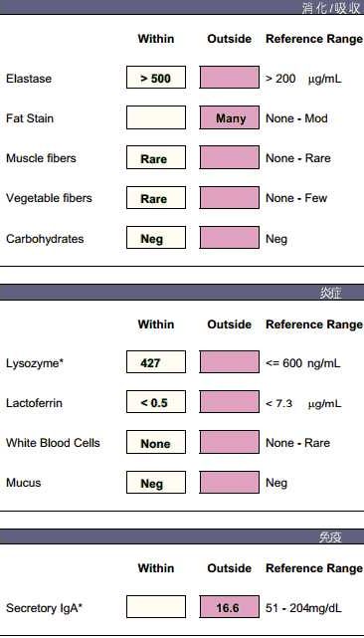364x638 pixels.
Task: Click the empty Fat Stain within box
Action: (x=156, y=117)
